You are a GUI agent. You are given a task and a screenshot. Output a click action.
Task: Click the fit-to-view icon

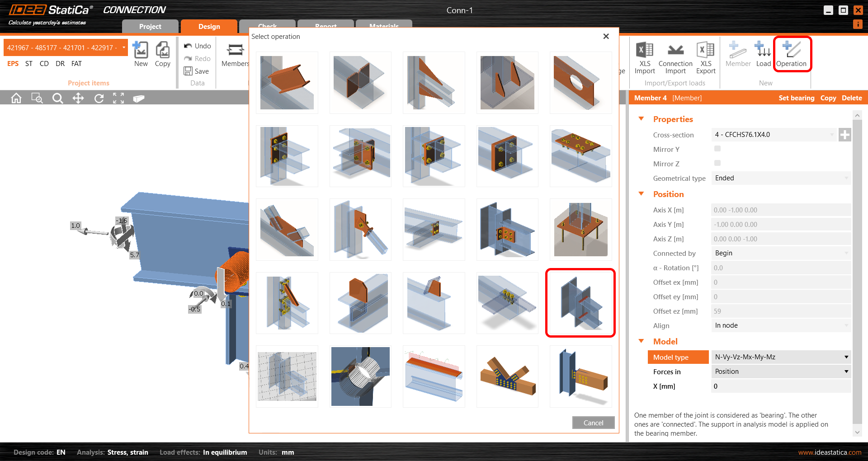(x=118, y=98)
